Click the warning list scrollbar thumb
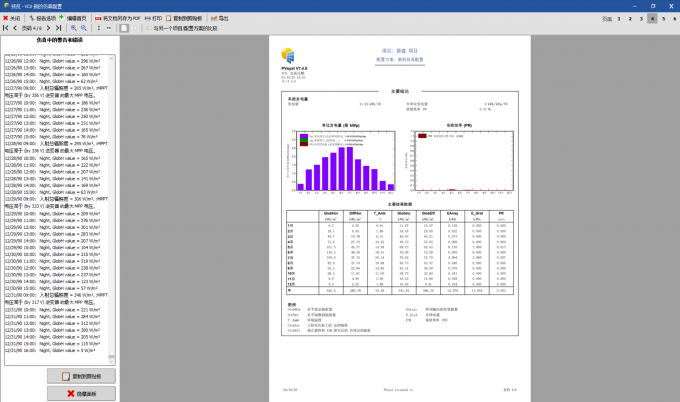680x402 pixels. click(x=111, y=357)
